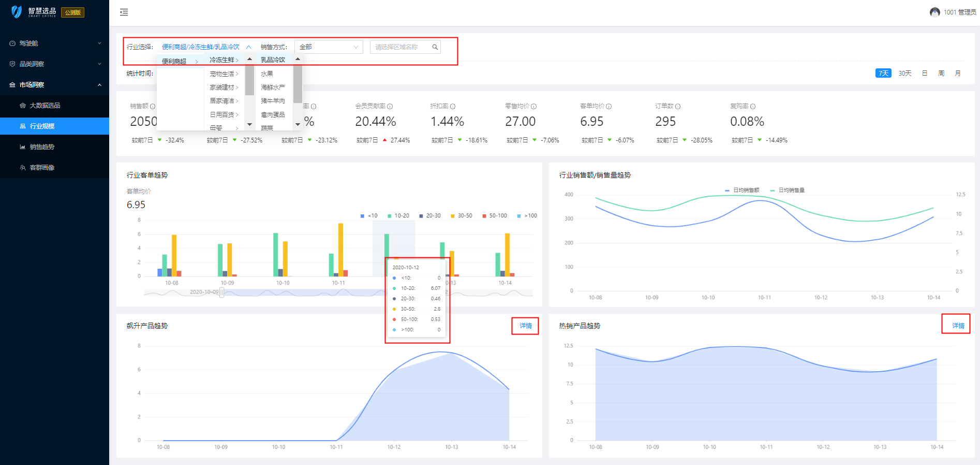Collapse the sidebar with the hamburger icon
Image resolution: width=980 pixels, height=465 pixels.
point(124,12)
